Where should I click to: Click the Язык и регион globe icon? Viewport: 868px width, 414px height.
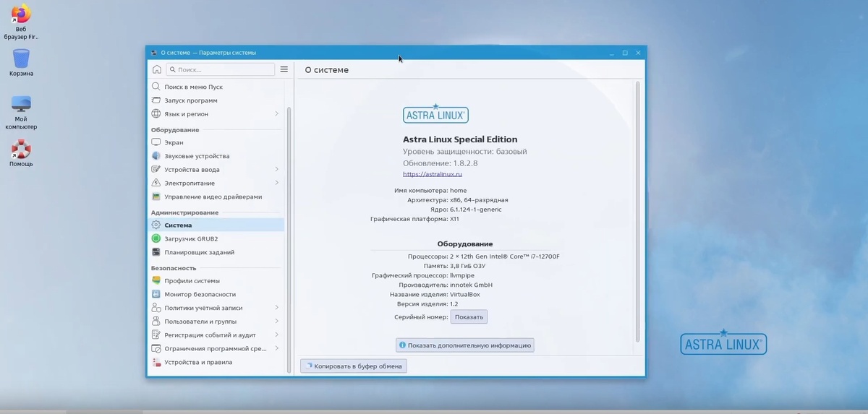click(156, 114)
